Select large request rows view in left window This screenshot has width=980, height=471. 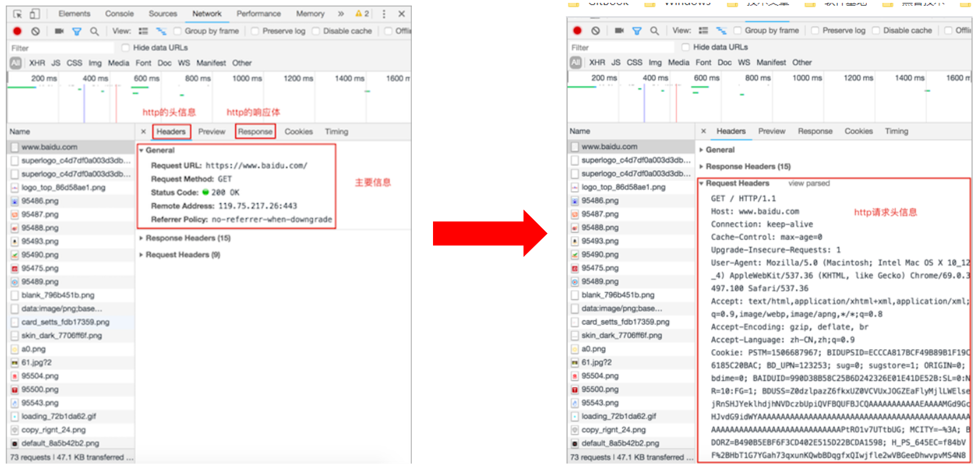pos(143,31)
